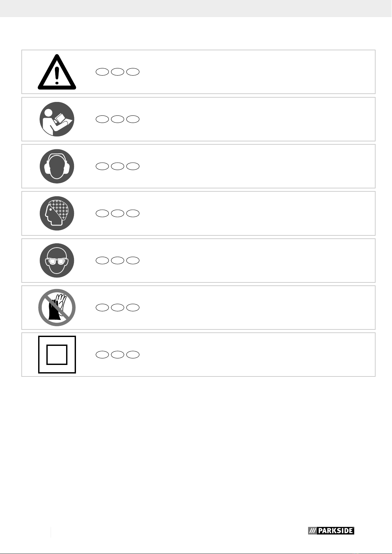
Task: Click first oval badge in read-manual row
Action: pos(102,119)
